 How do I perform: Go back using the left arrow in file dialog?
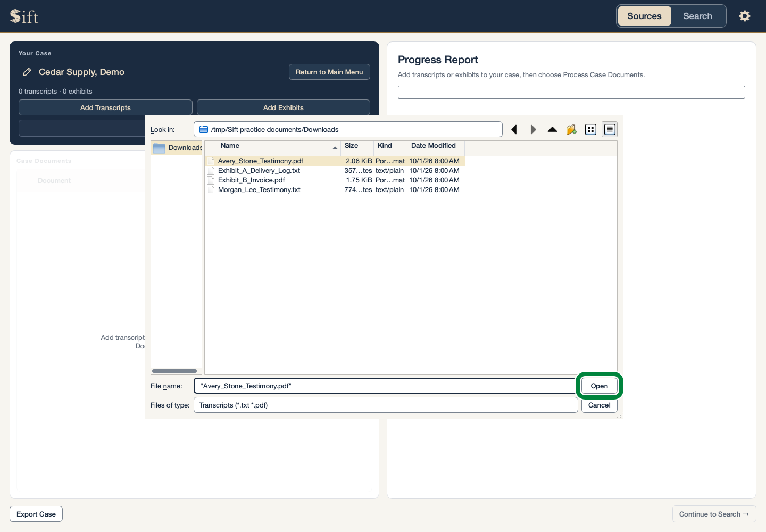(x=514, y=129)
